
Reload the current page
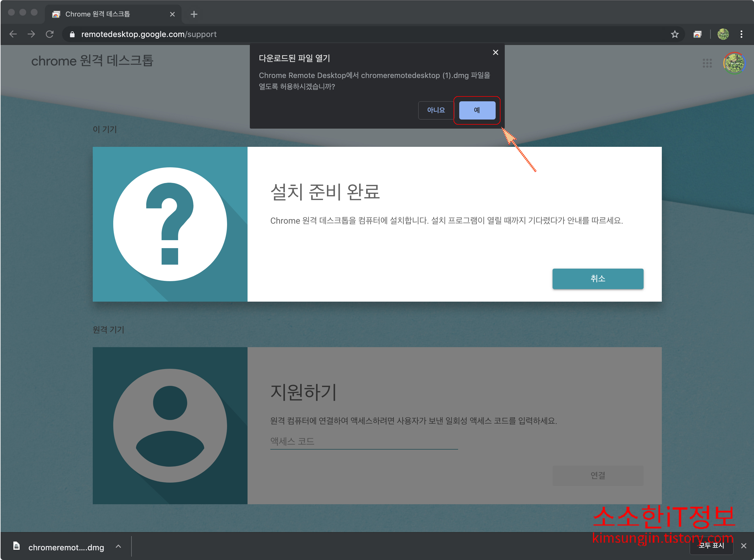point(50,34)
